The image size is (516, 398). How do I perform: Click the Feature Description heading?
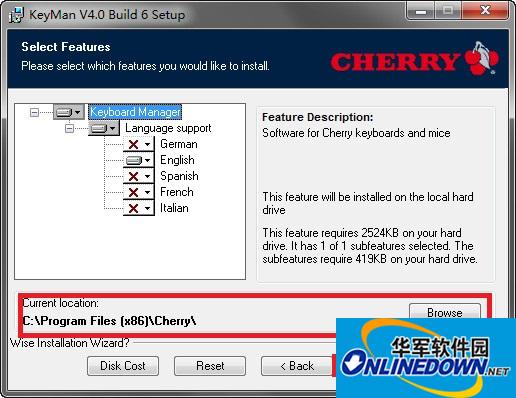pos(318,117)
